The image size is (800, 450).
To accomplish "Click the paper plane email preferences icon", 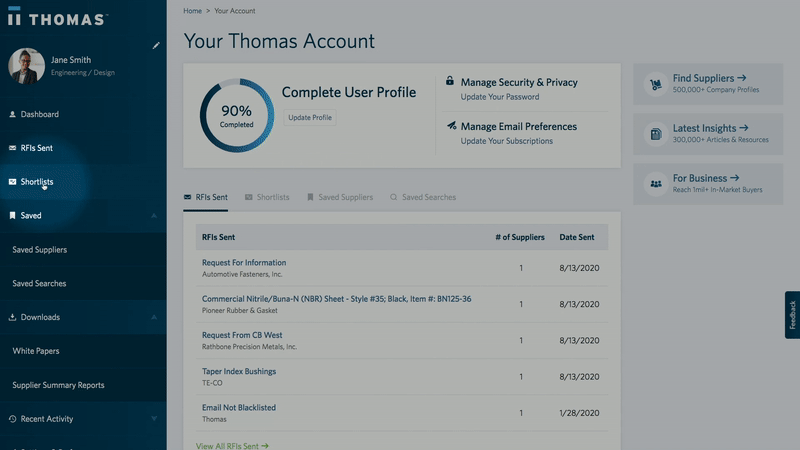I will [451, 126].
